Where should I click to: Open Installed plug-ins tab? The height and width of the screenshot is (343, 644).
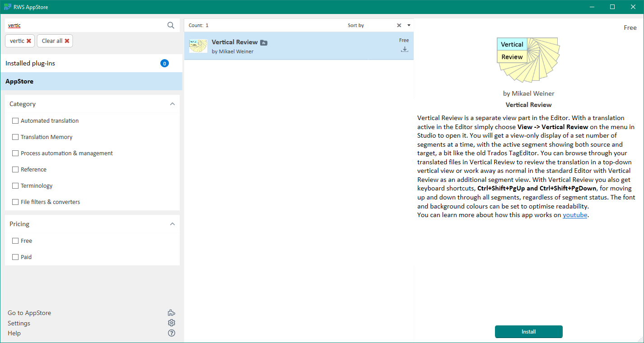(x=91, y=63)
